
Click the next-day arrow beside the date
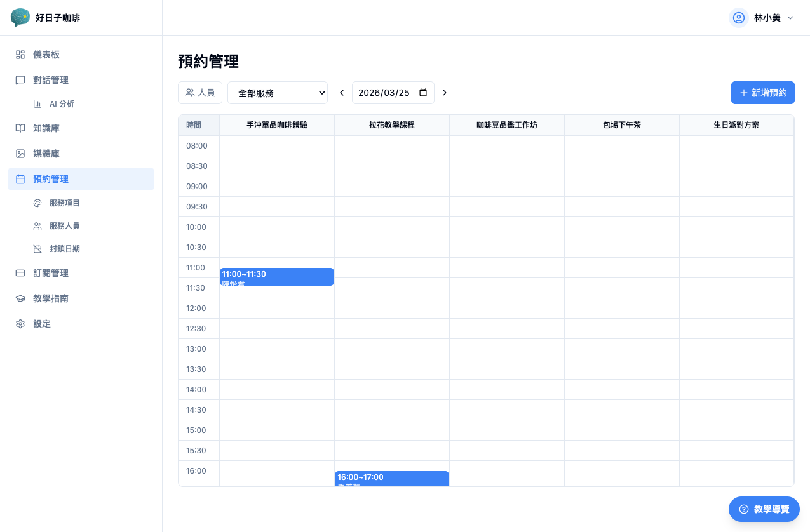444,93
